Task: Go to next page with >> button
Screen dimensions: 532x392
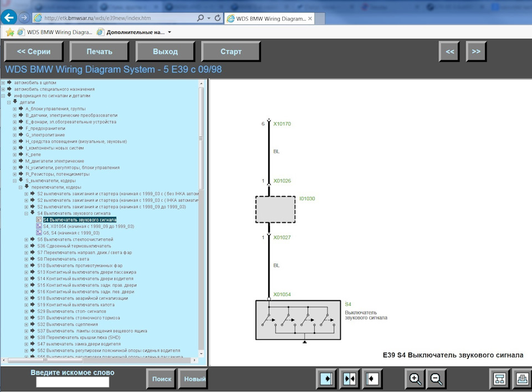Action: (476, 52)
